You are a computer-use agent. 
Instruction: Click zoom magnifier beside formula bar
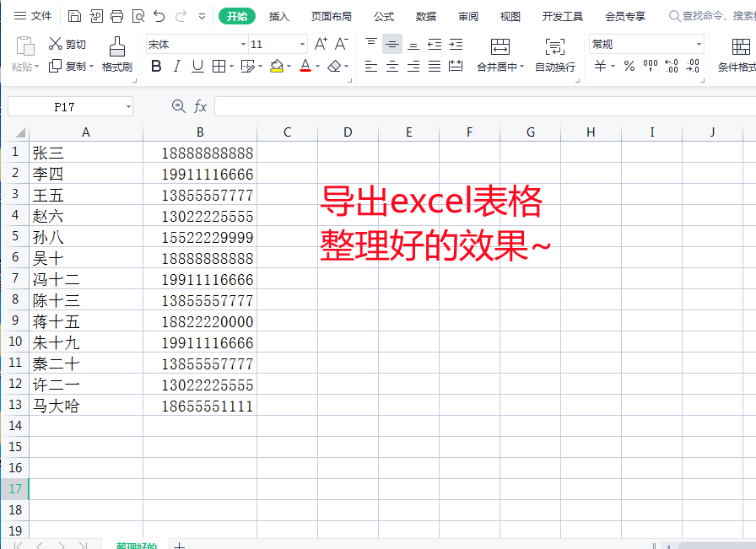(x=178, y=106)
